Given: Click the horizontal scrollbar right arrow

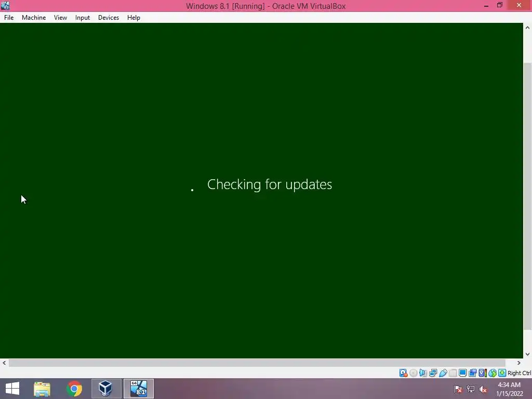Looking at the screenshot, I should [x=519, y=363].
